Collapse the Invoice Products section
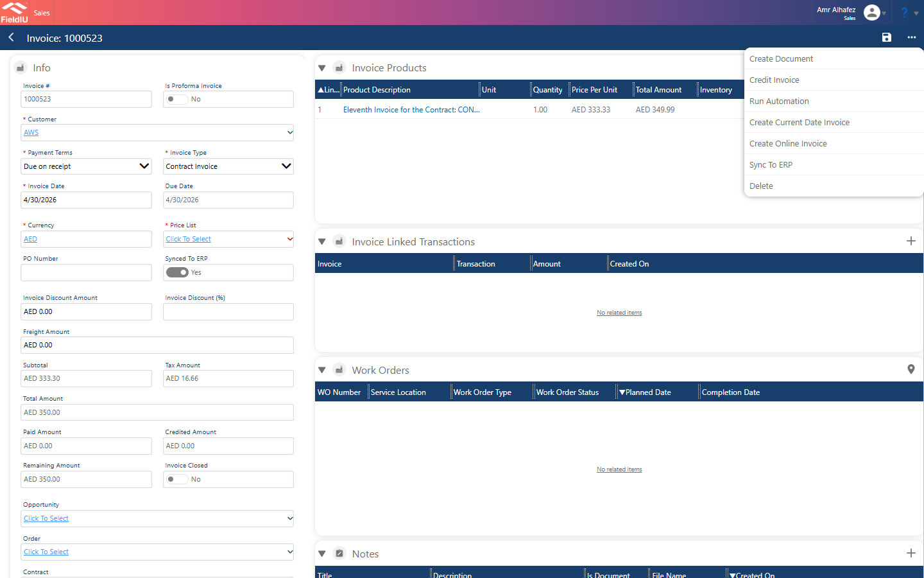 pyautogui.click(x=322, y=68)
